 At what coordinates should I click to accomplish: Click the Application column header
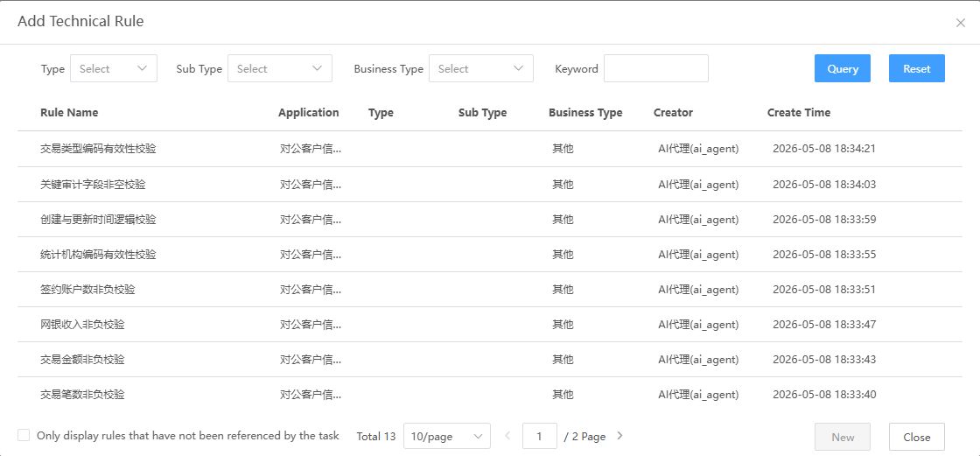(x=309, y=113)
